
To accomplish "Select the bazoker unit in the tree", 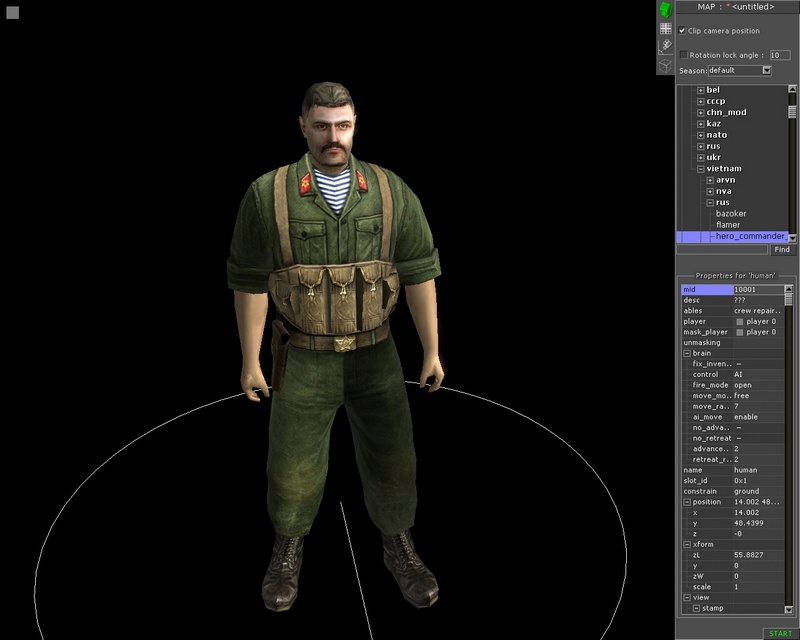I will tap(731, 213).
